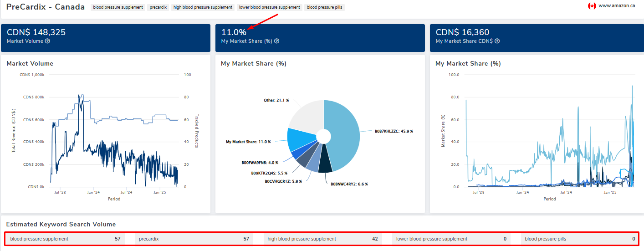Click the 'precardix' keyword tag
The width and height of the screenshot is (644, 251).
(158, 7)
